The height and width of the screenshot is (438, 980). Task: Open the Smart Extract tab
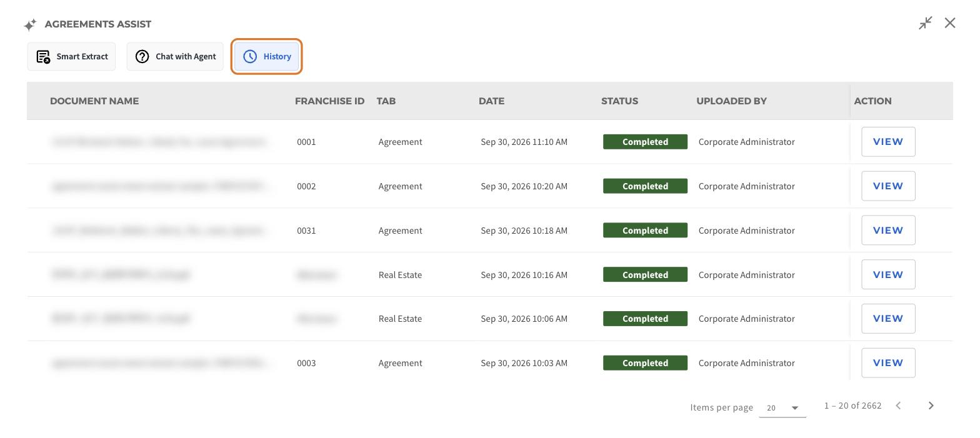point(71,56)
